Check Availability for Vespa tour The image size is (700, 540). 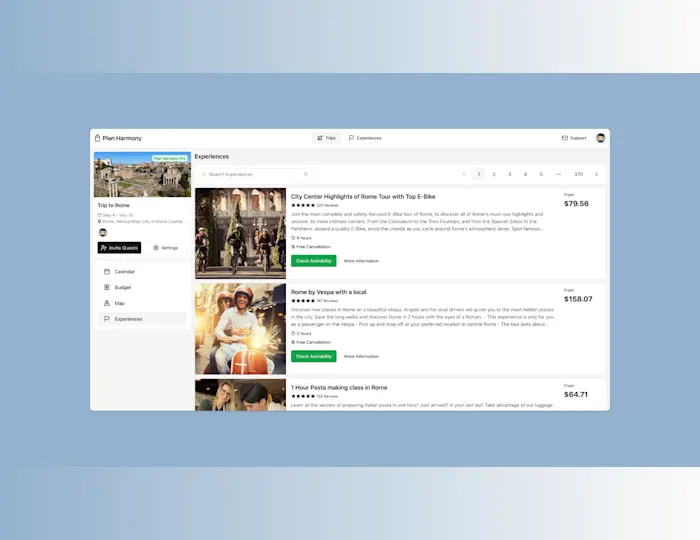point(313,356)
